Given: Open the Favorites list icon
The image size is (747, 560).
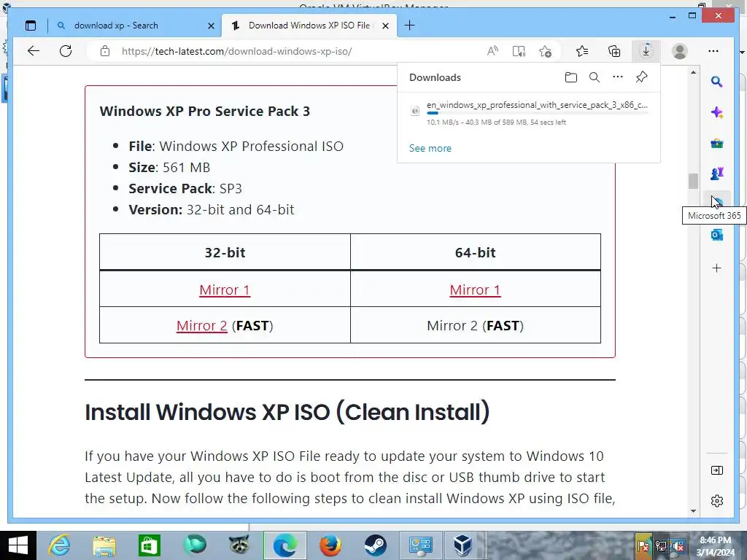Looking at the screenshot, I should point(582,51).
